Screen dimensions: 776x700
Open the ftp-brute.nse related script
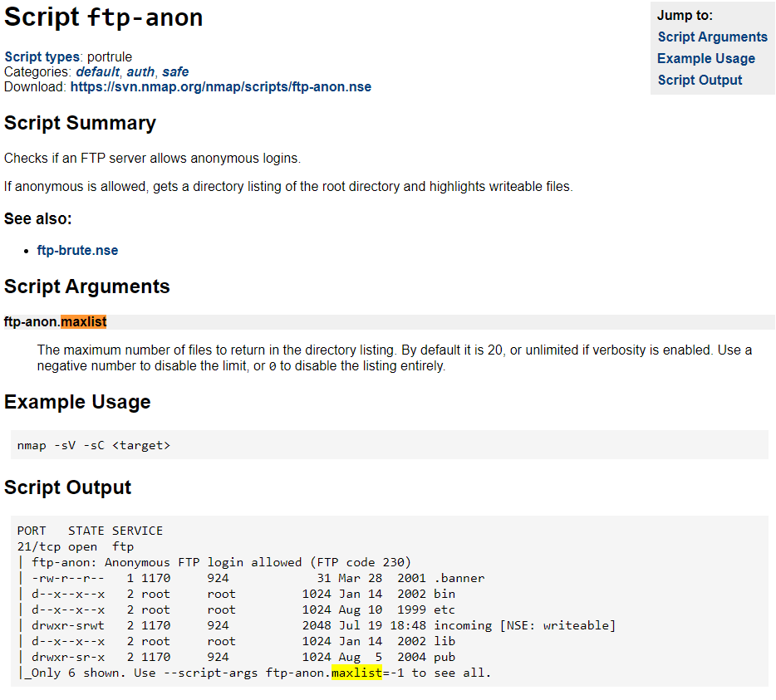pos(77,250)
